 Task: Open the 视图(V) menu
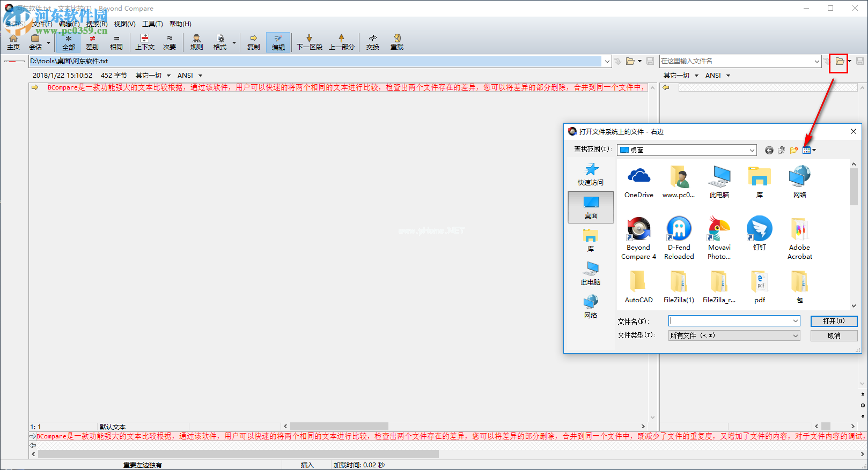pyautogui.click(x=124, y=24)
